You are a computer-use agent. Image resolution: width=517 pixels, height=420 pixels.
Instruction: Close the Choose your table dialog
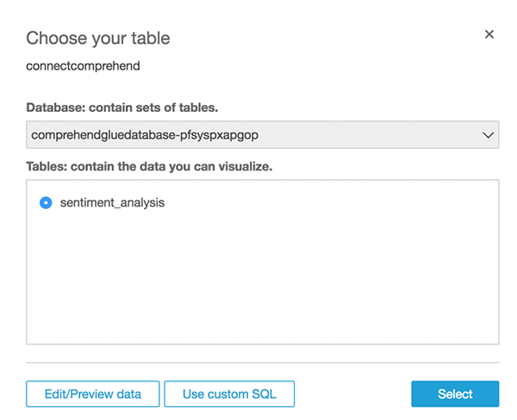[489, 34]
